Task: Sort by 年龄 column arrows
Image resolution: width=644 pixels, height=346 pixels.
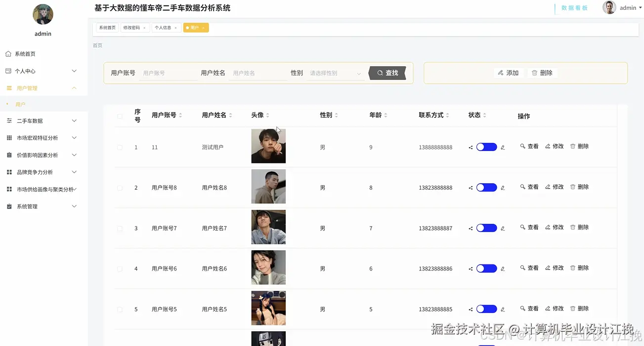Action: tap(386, 115)
